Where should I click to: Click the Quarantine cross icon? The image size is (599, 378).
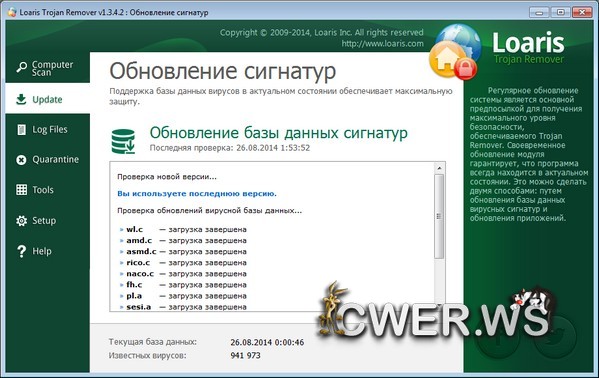pyautogui.click(x=21, y=160)
